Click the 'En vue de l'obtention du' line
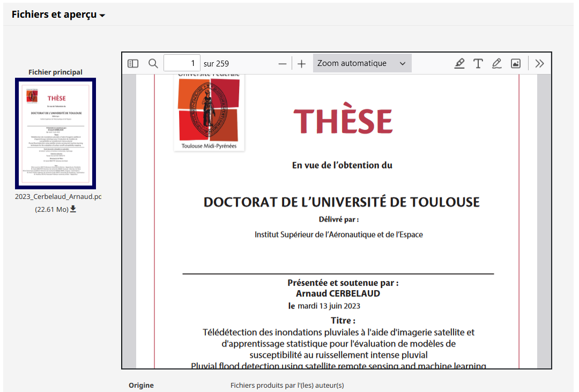 click(342, 165)
